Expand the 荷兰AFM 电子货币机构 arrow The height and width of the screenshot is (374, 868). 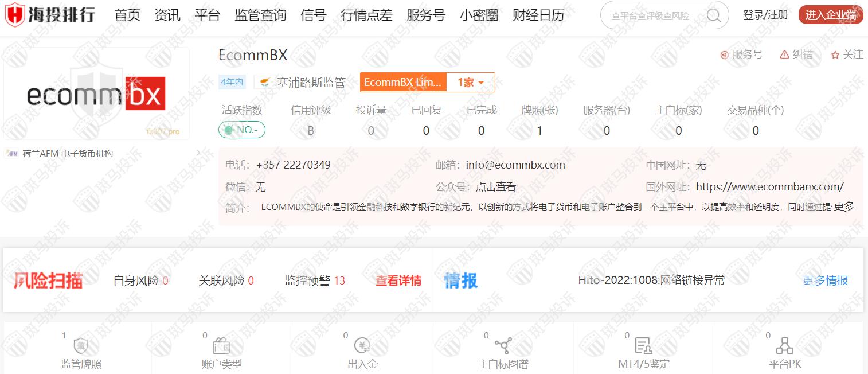point(198,153)
